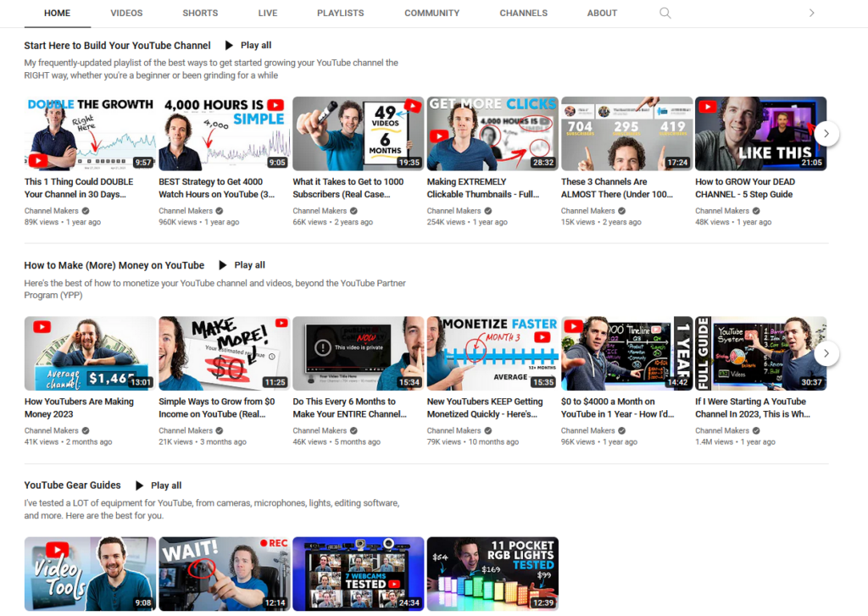Expand the first playlist carousel with the next arrow
This screenshot has width=868, height=616.
(826, 133)
